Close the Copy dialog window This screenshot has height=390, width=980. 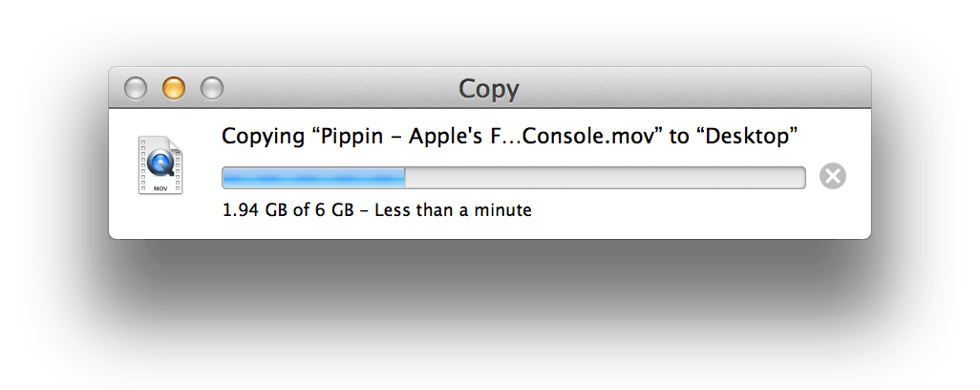[136, 89]
